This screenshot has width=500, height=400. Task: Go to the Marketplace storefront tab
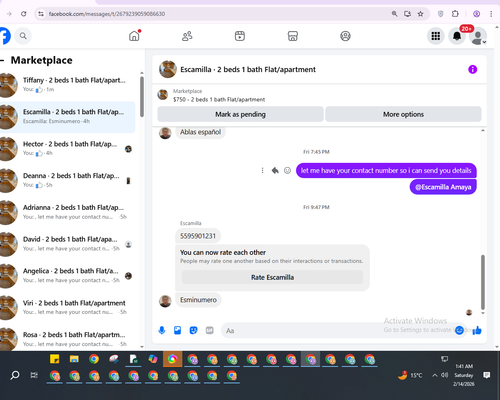(293, 36)
